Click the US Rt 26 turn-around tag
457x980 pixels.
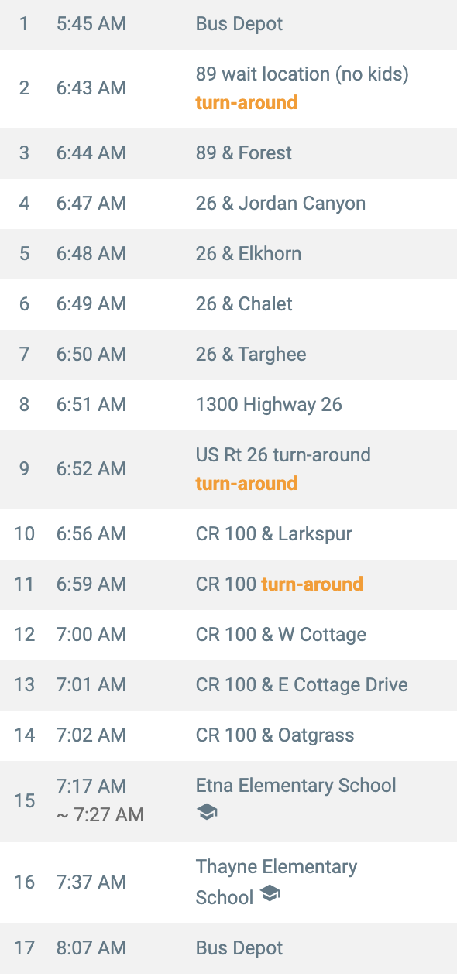click(x=246, y=483)
